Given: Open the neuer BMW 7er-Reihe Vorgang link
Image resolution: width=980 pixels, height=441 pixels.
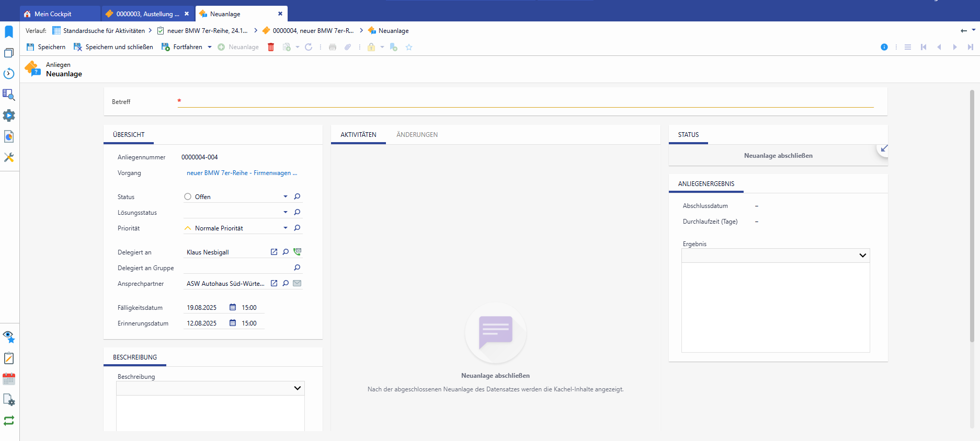Looking at the screenshot, I should (242, 173).
